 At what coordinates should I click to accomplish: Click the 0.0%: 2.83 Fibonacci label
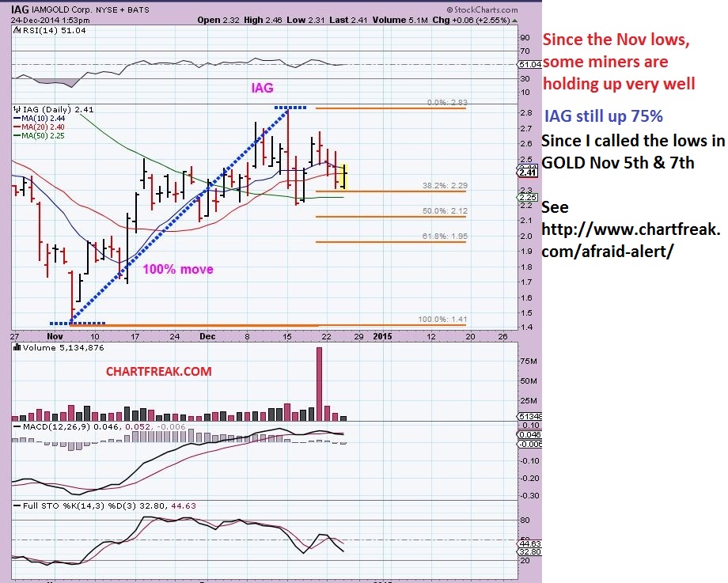coord(447,102)
